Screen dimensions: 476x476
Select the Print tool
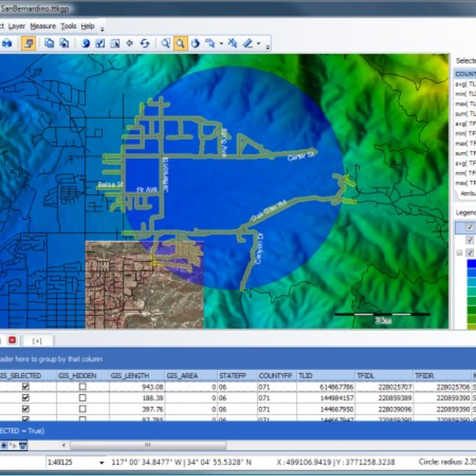(x=7, y=43)
